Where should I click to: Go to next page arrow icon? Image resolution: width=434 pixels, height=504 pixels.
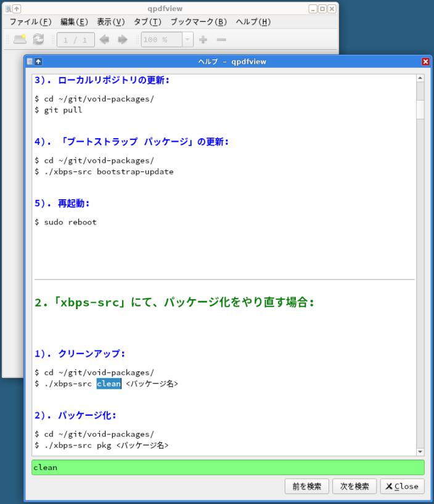tap(123, 39)
